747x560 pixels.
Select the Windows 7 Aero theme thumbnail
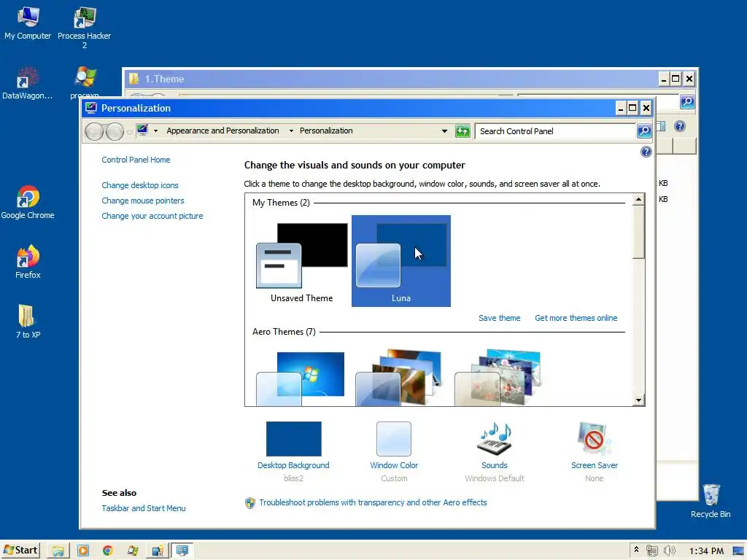301,378
